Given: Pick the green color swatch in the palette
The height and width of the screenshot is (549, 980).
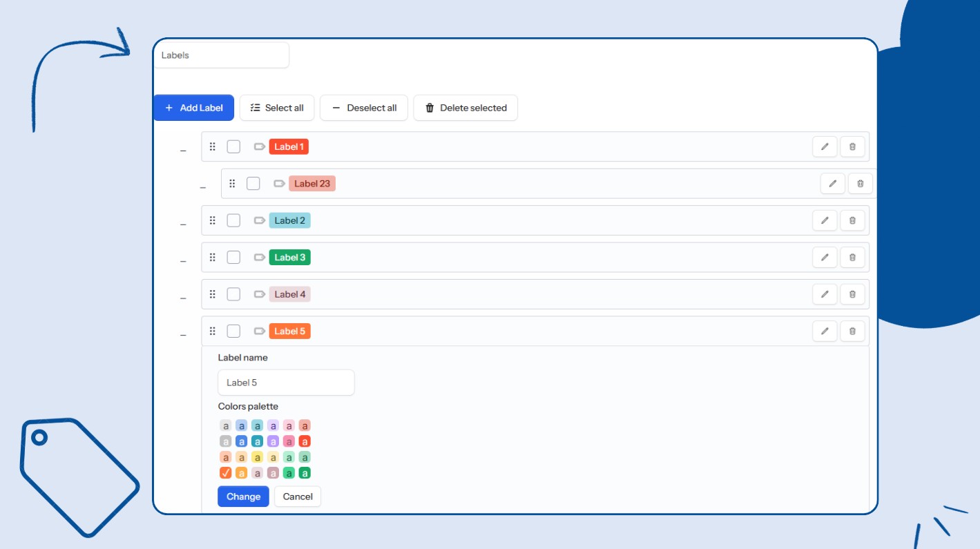Looking at the screenshot, I should point(305,472).
